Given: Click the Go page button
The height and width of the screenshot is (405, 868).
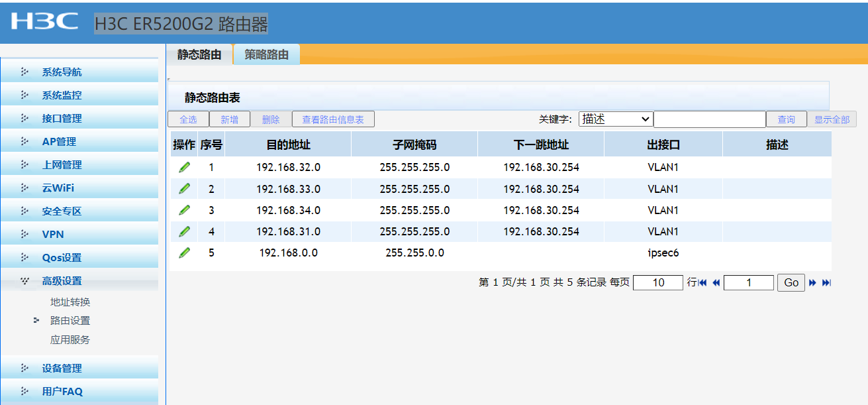Looking at the screenshot, I should [x=791, y=283].
